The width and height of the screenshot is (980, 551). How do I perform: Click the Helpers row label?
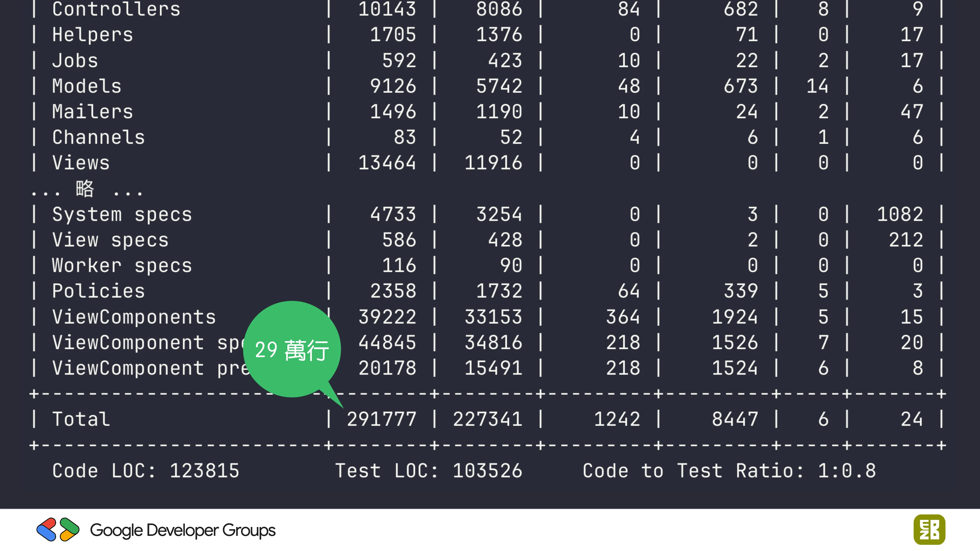tap(92, 35)
